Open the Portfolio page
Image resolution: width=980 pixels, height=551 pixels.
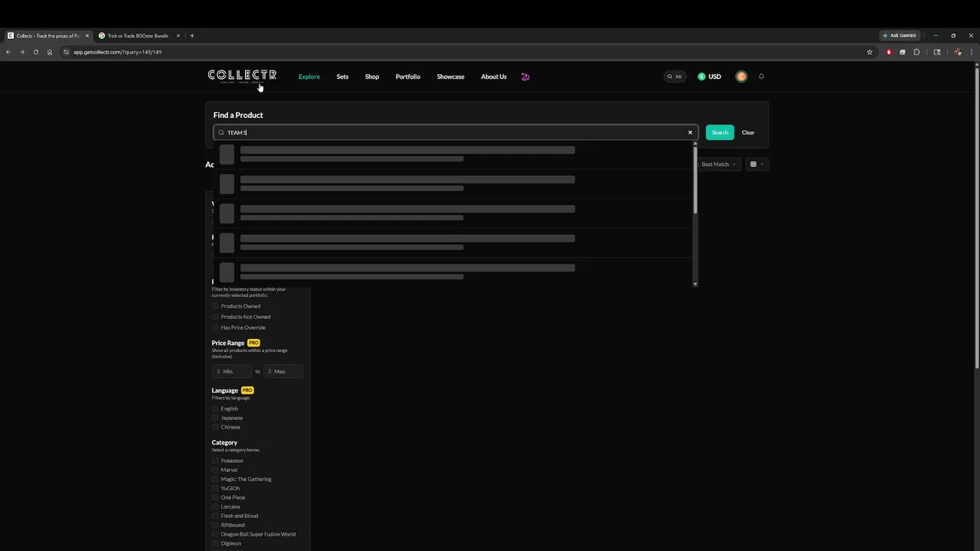(x=408, y=77)
